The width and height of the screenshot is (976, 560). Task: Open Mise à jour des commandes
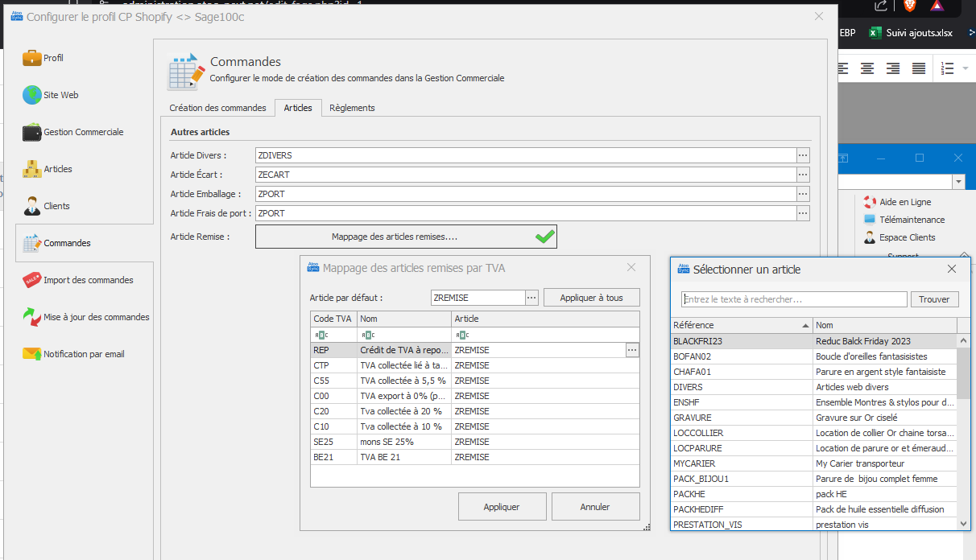pos(85,317)
